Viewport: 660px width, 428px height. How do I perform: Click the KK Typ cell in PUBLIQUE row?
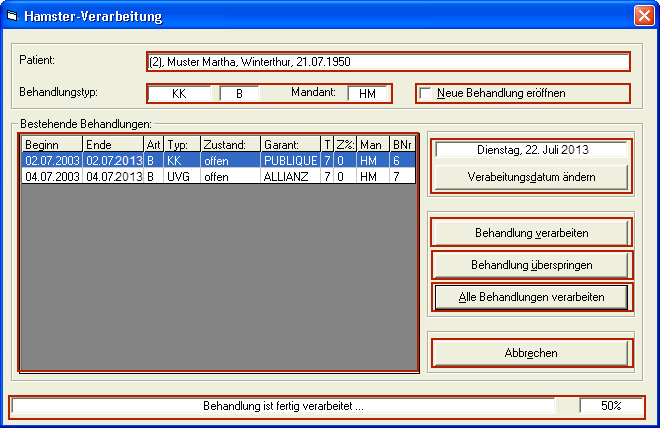point(182,160)
